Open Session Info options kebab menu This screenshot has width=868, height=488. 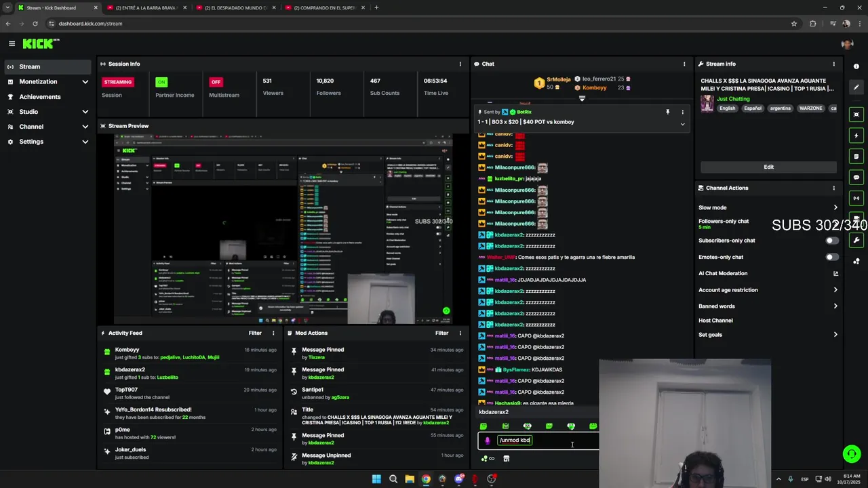point(460,64)
